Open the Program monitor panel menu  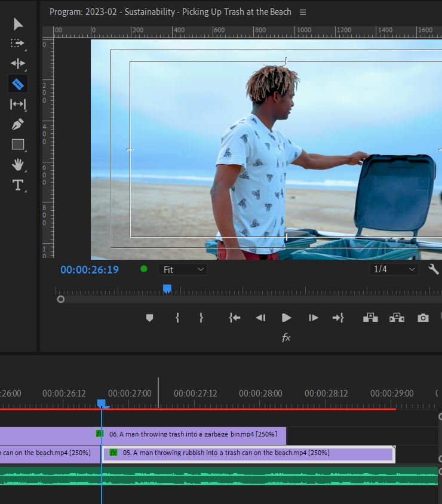coord(302,12)
